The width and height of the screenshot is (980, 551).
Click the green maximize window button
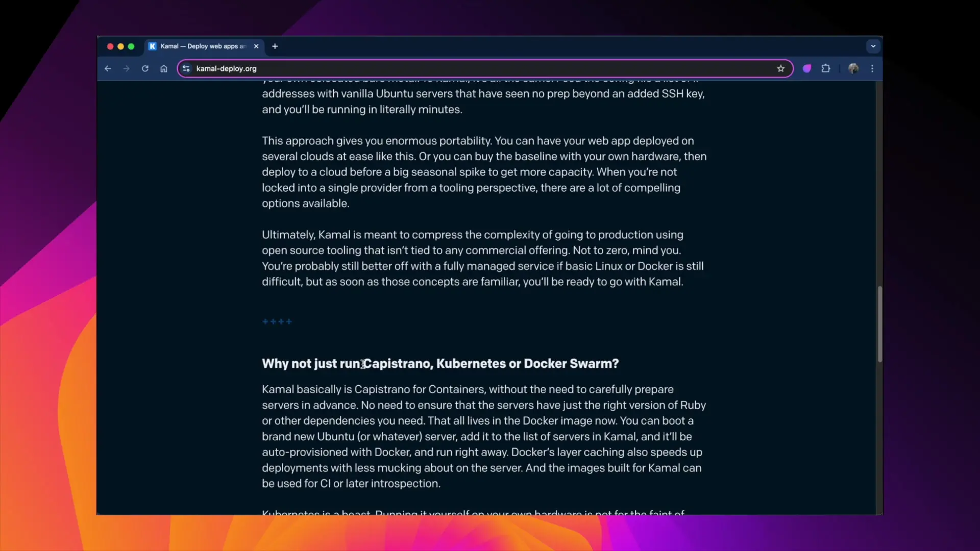click(131, 46)
